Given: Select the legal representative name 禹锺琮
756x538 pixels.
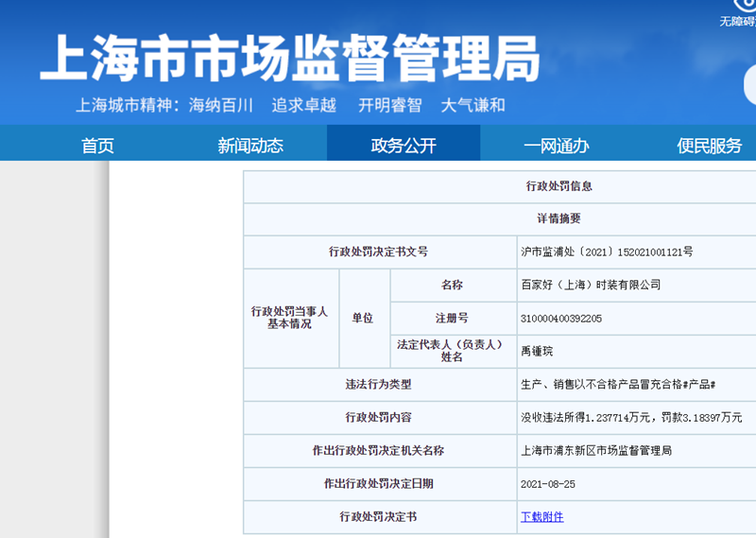Looking at the screenshot, I should (537, 352).
